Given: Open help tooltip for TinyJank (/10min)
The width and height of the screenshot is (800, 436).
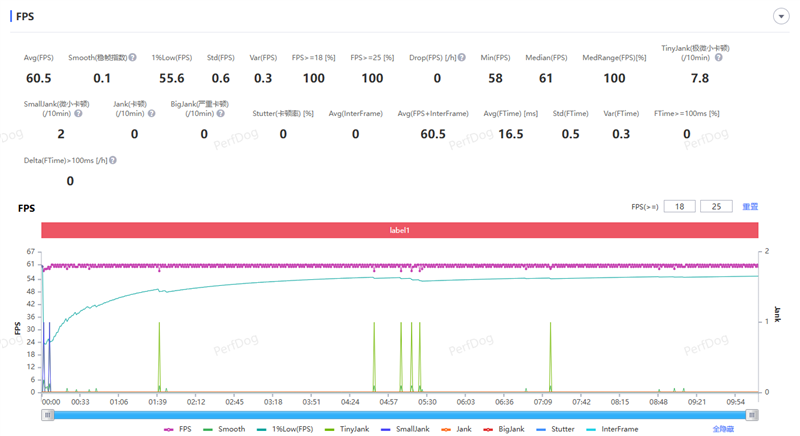Looking at the screenshot, I should 718,58.
